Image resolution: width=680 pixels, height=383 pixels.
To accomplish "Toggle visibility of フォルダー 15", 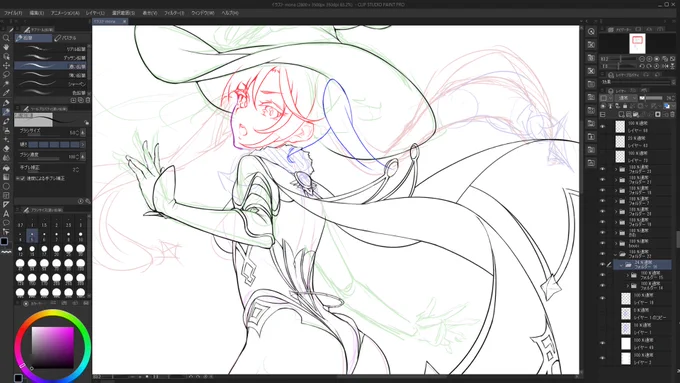I will [x=602, y=275].
